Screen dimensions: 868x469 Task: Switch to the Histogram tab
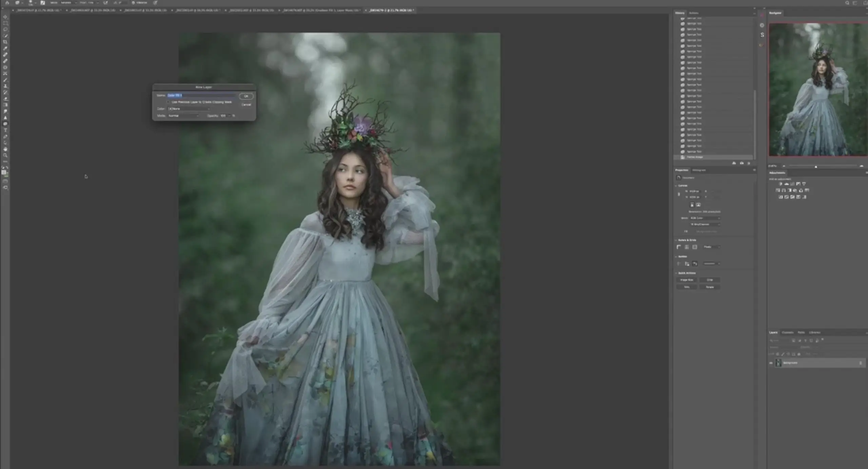[699, 170]
